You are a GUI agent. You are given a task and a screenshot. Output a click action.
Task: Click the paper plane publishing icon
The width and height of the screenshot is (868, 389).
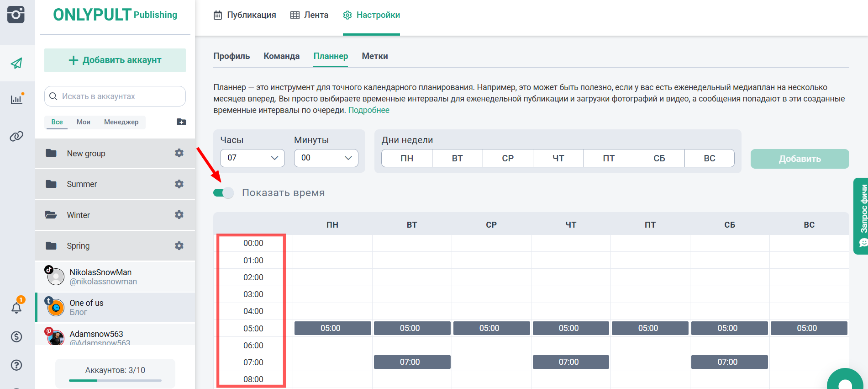click(17, 63)
